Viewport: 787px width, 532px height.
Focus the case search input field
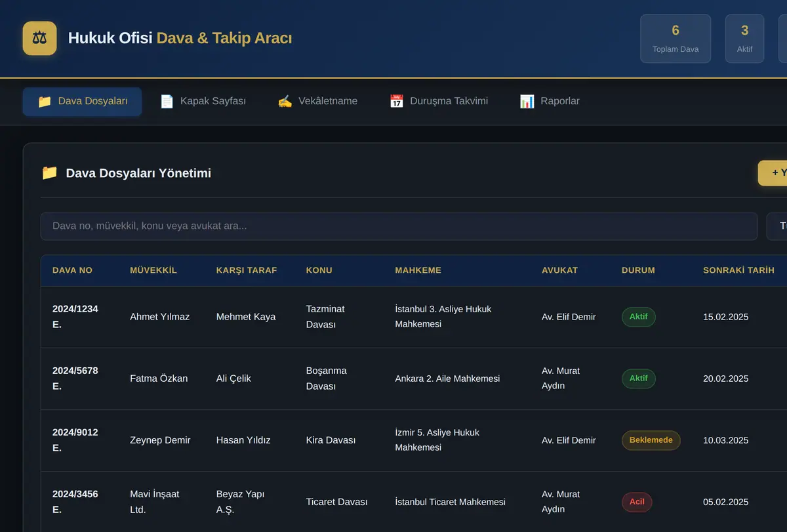click(x=399, y=226)
